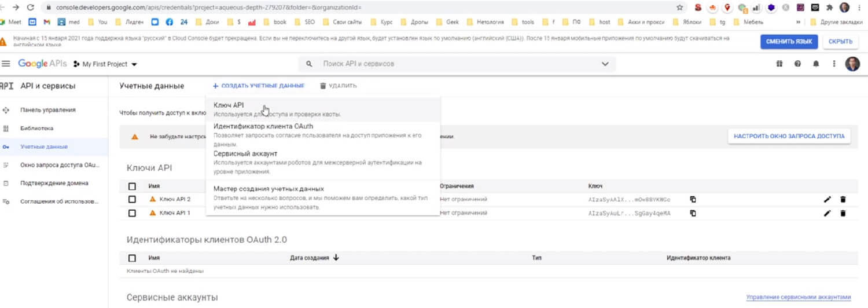Click warning triangle next to Ключ API 2
The height and width of the screenshot is (308, 868).
coord(153,199)
